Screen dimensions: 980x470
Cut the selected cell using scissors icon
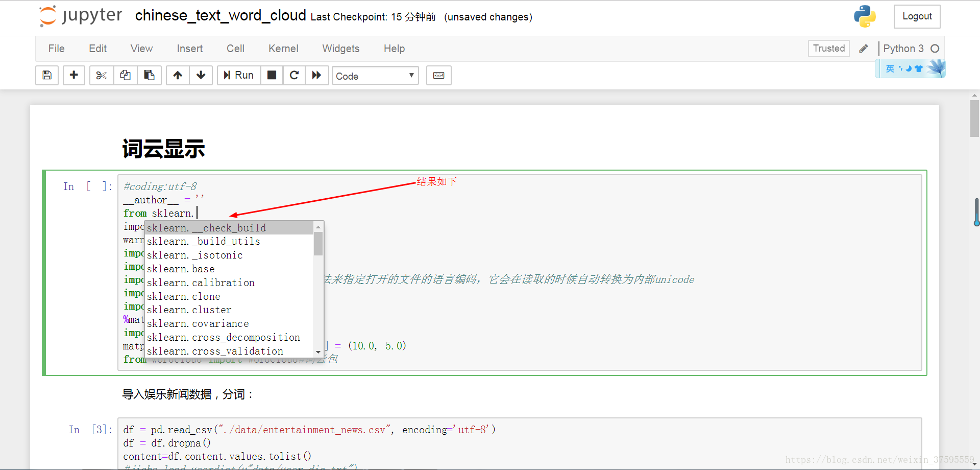point(101,75)
